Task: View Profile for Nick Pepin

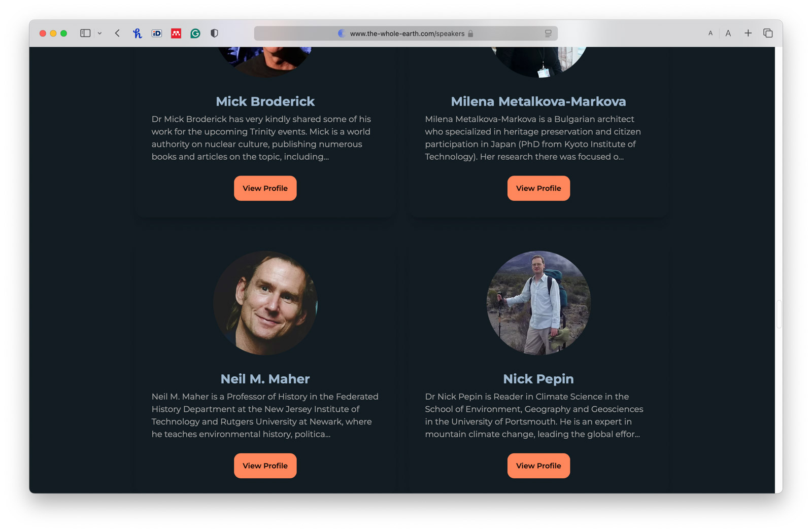Action: (x=538, y=466)
